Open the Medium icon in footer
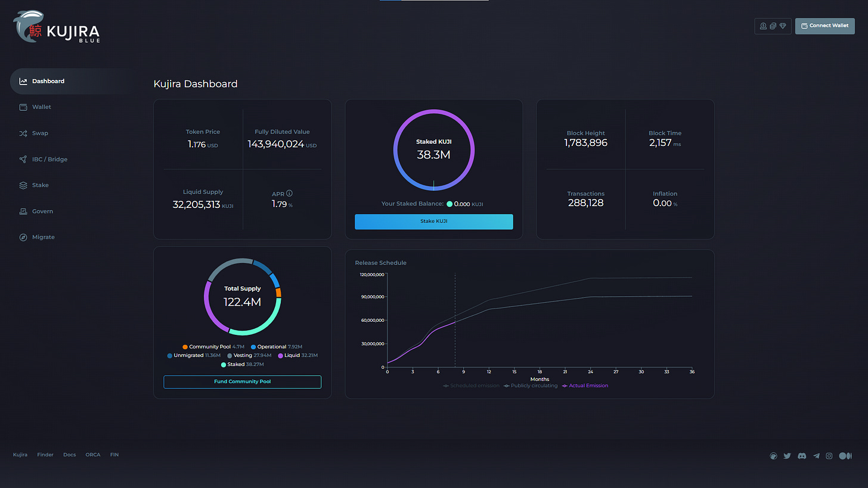This screenshot has height=488, width=868. tap(845, 456)
